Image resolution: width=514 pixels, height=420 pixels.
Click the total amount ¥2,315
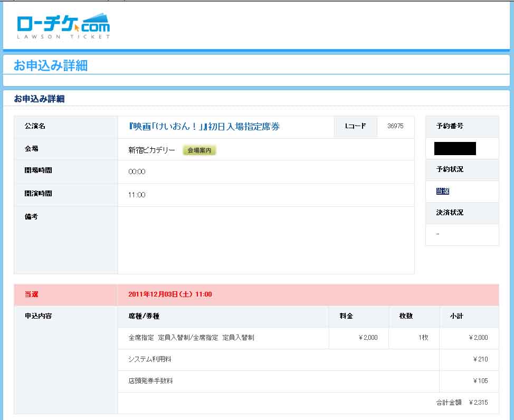click(478, 403)
